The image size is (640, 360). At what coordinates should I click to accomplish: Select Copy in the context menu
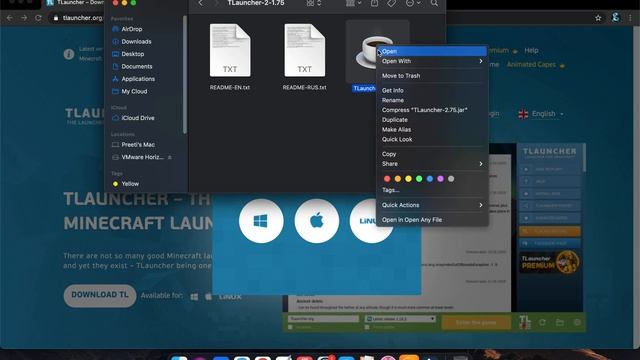click(432, 154)
